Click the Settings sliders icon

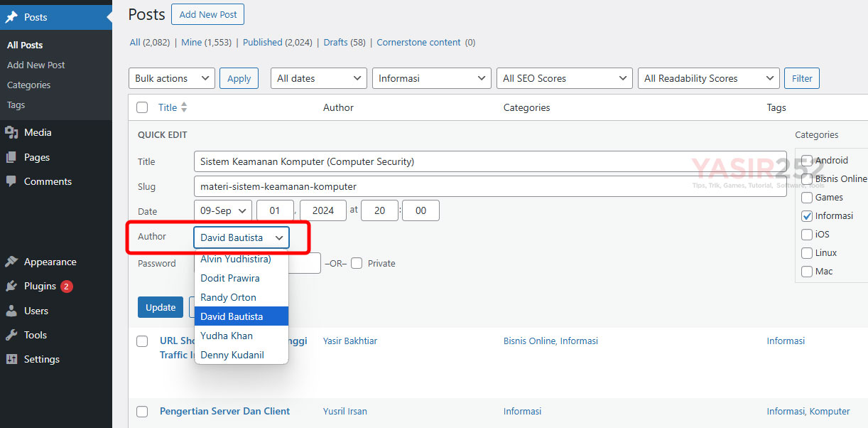coord(11,359)
